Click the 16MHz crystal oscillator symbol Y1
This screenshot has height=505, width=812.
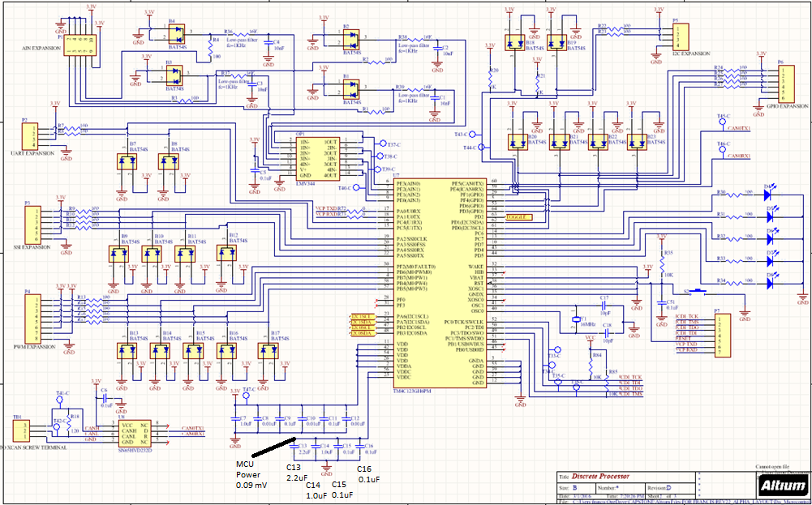tap(576, 319)
